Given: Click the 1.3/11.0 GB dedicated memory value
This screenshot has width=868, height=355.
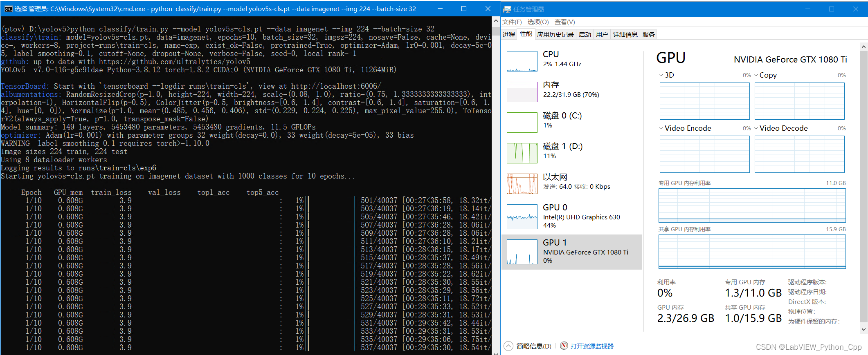Looking at the screenshot, I should pos(753,293).
